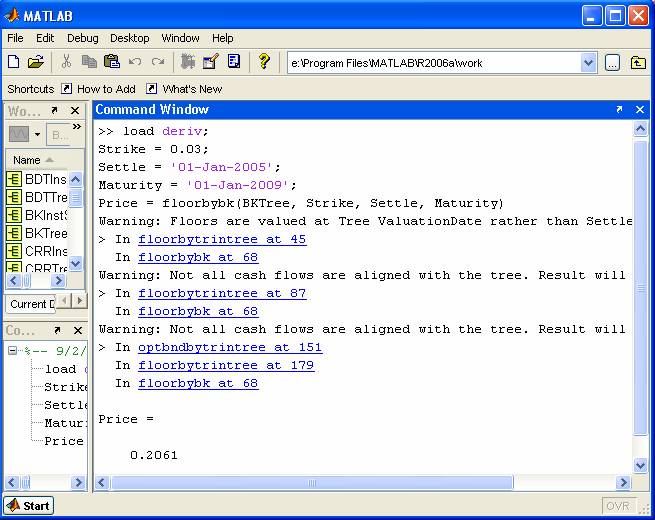Open the last floorbybk at 68 link
This screenshot has height=520, width=655.
coord(198,383)
